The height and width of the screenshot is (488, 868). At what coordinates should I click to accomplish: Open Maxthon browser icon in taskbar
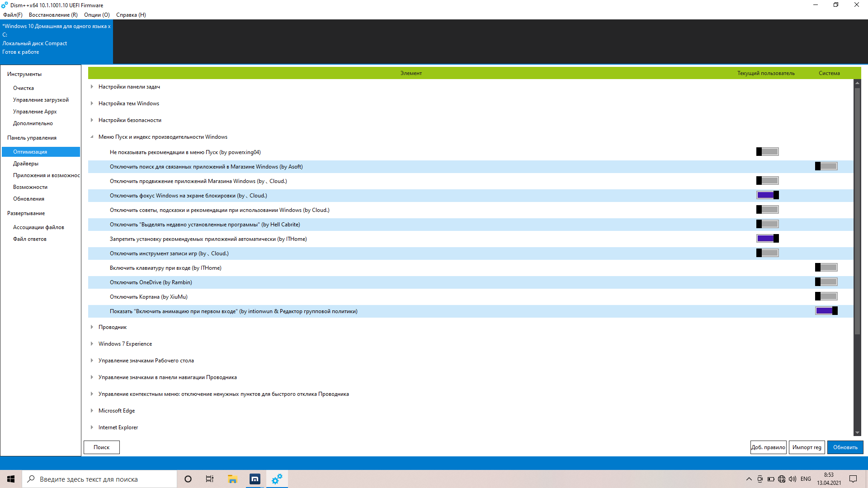[255, 479]
